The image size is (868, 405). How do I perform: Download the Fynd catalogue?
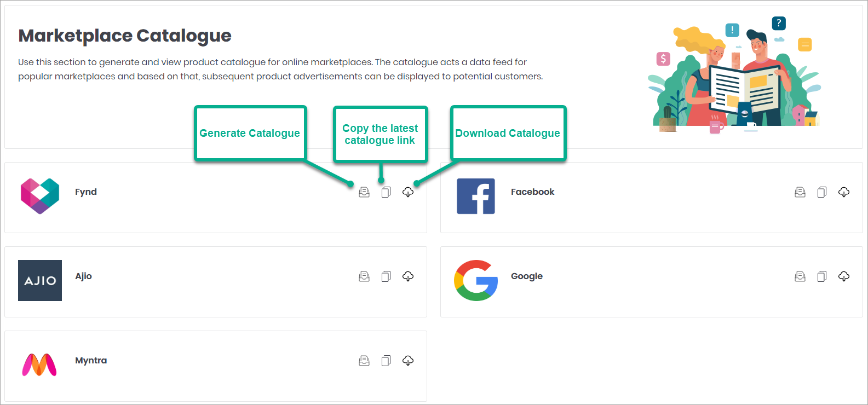(x=408, y=192)
